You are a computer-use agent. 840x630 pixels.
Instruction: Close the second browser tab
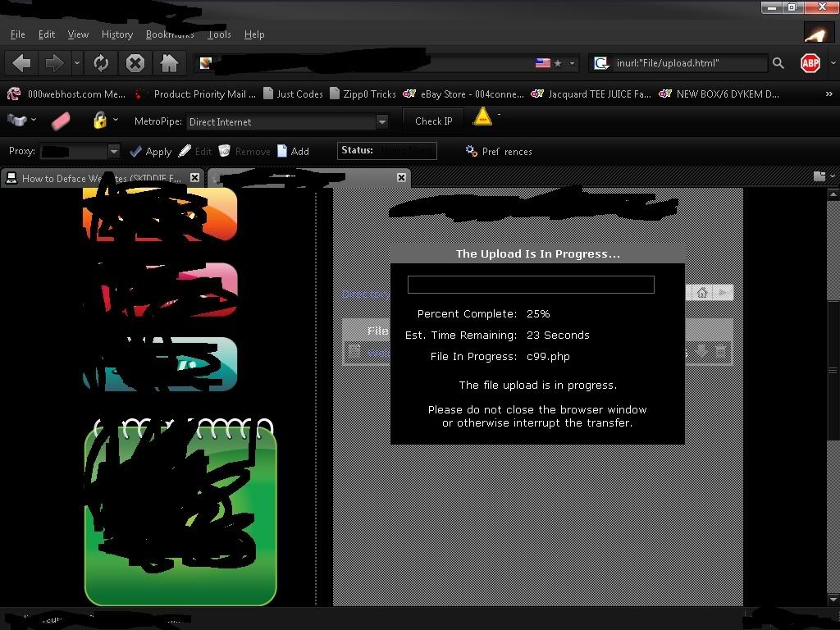click(x=401, y=177)
